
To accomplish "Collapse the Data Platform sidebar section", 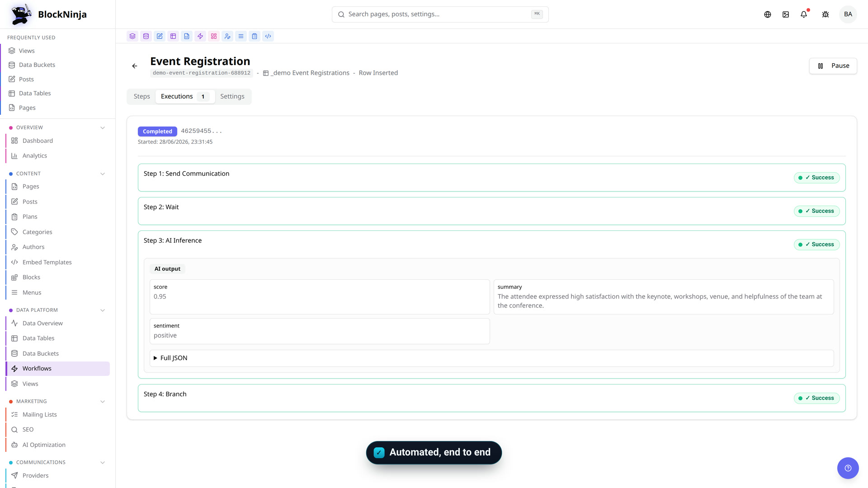I will pyautogui.click(x=103, y=310).
